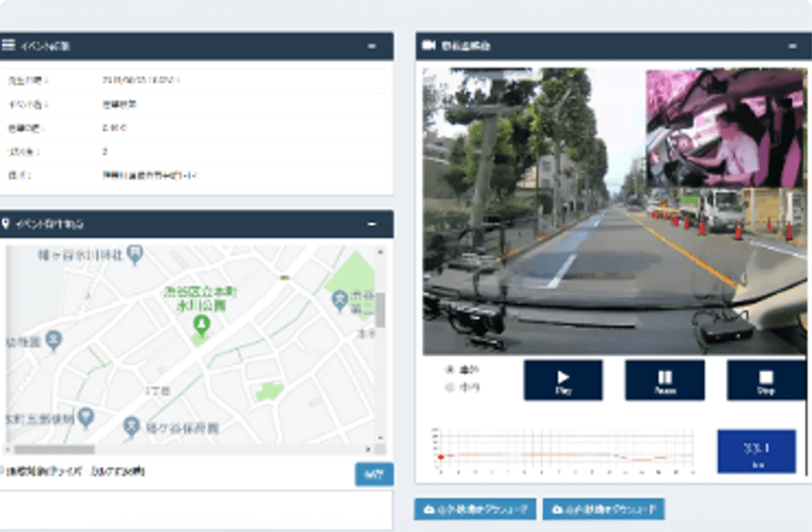This screenshot has height=532, width=812.
Task: Click the value "2" in the event record
Action: [x=105, y=152]
